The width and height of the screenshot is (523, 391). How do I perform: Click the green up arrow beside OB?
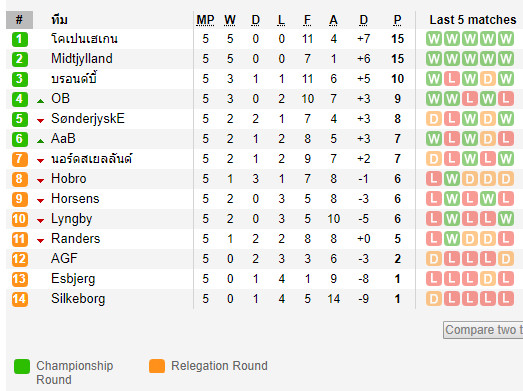41,101
